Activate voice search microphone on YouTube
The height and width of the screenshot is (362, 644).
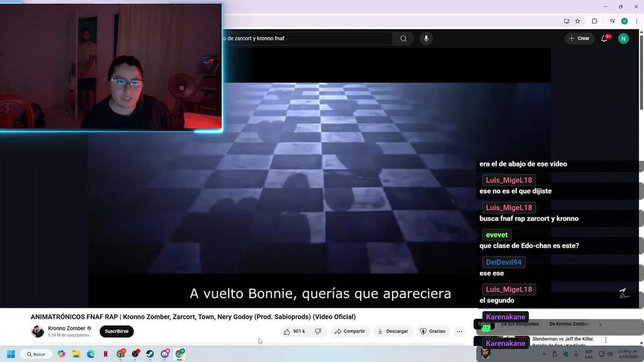pyautogui.click(x=426, y=39)
